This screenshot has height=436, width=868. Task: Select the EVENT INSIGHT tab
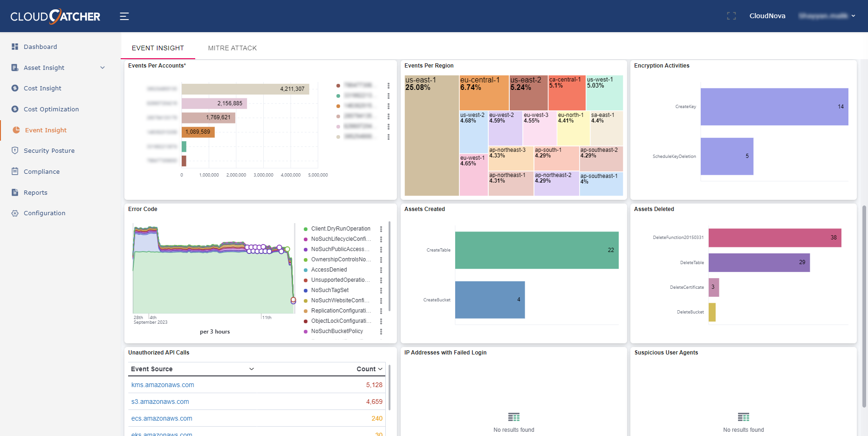(x=157, y=48)
